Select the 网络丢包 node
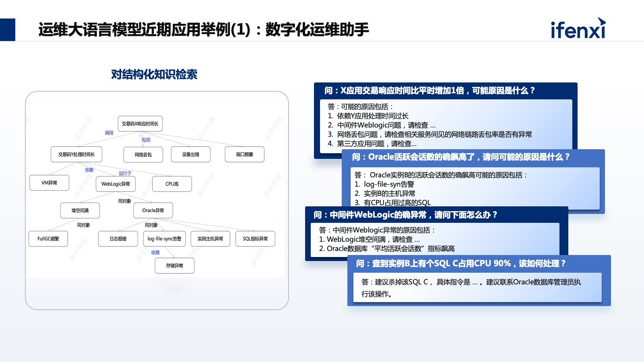The image size is (644, 362). pyautogui.click(x=143, y=154)
